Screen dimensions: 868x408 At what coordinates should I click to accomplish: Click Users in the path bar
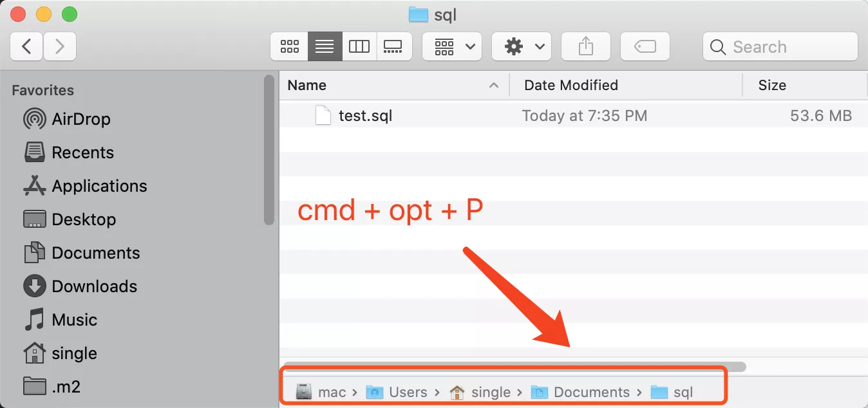click(397, 392)
